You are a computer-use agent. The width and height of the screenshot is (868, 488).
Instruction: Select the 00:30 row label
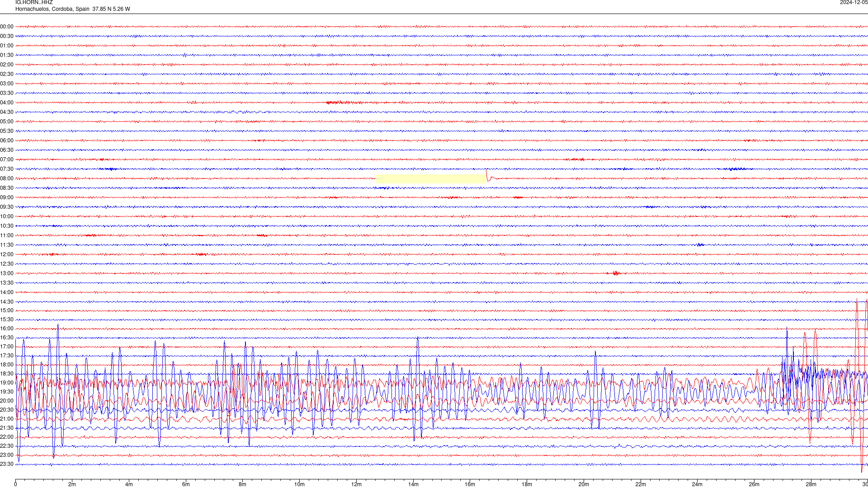pyautogui.click(x=7, y=36)
